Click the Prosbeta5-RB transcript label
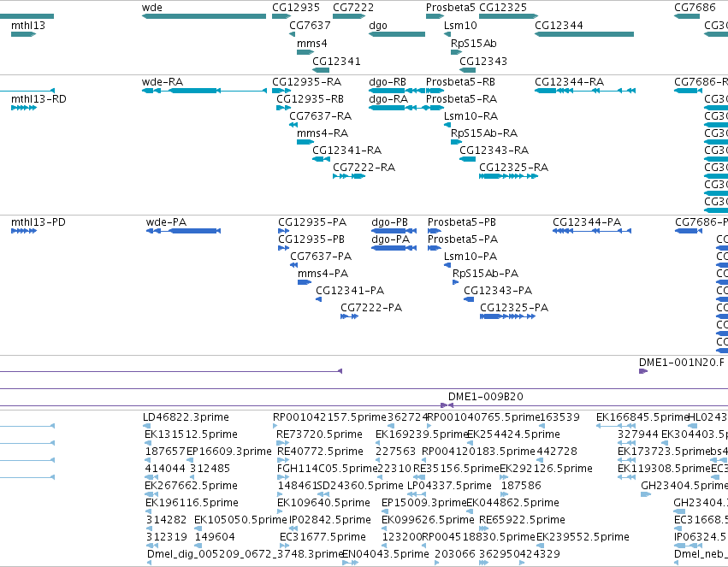Viewport: 728px width, 567px height. coord(460,81)
